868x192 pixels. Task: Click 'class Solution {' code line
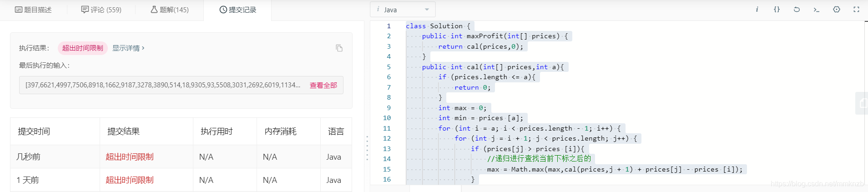pos(438,26)
